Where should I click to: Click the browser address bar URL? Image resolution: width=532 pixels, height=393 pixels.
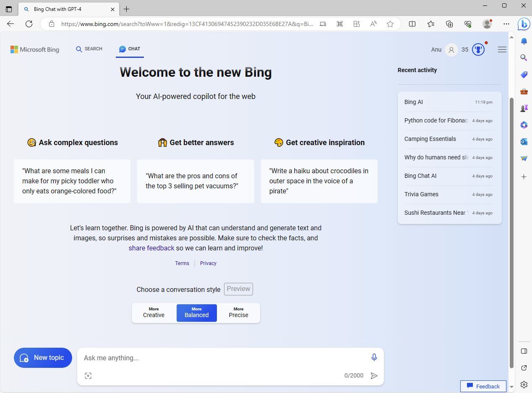click(187, 24)
